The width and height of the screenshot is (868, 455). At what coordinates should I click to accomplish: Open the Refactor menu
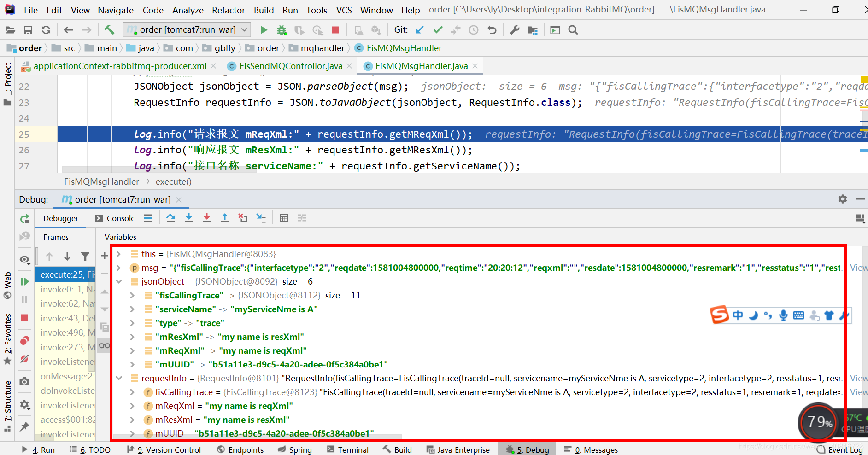pyautogui.click(x=228, y=10)
